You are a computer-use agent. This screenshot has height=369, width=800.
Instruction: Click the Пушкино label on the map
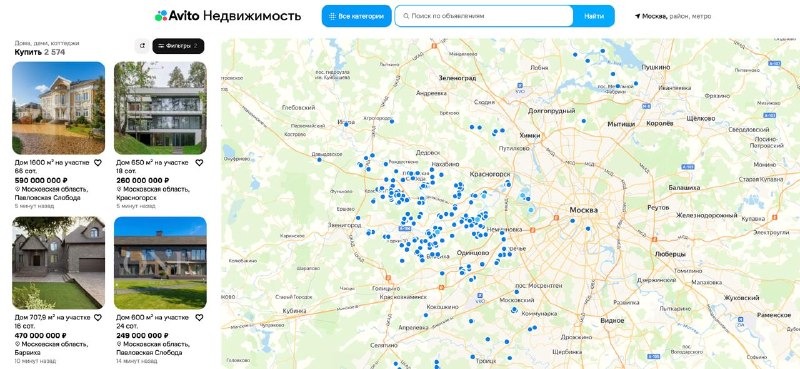[656, 67]
